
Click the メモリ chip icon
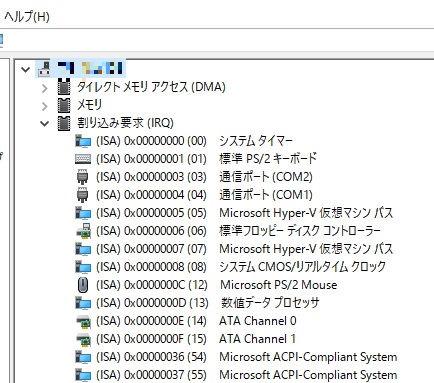click(x=64, y=105)
